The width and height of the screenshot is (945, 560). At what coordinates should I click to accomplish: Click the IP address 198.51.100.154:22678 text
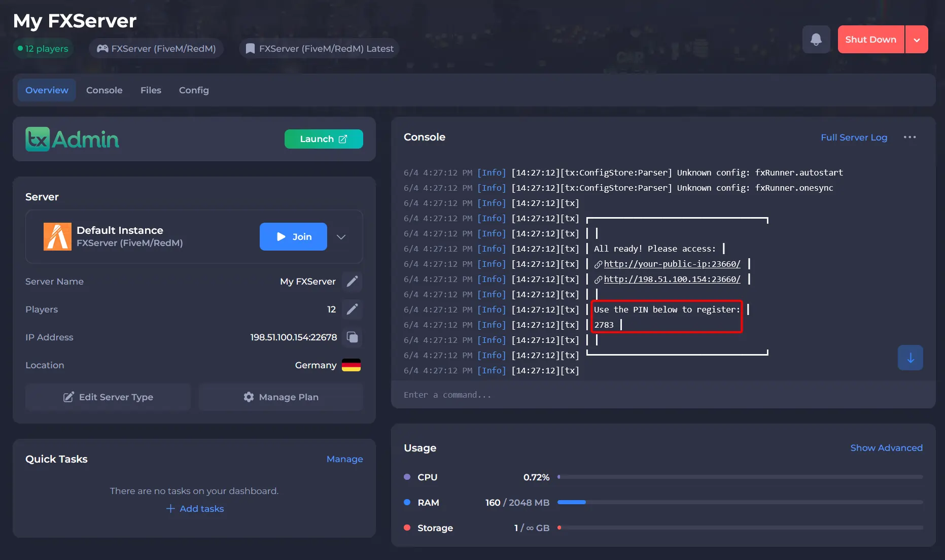point(294,337)
